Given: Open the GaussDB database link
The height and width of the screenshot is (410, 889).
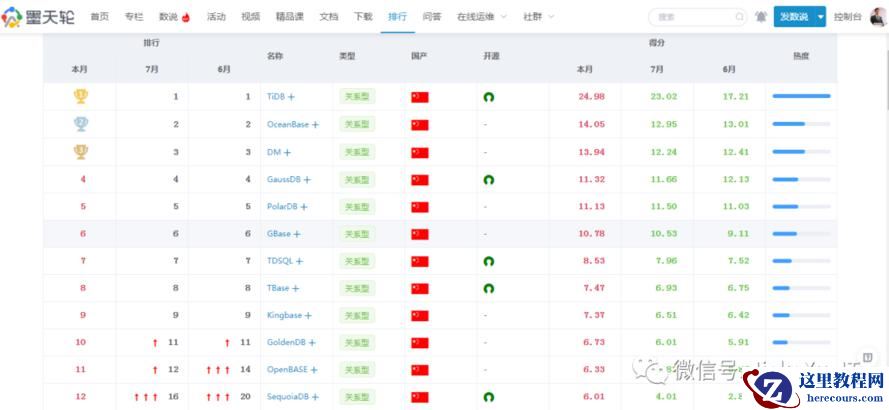Looking at the screenshot, I should pyautogui.click(x=284, y=180).
